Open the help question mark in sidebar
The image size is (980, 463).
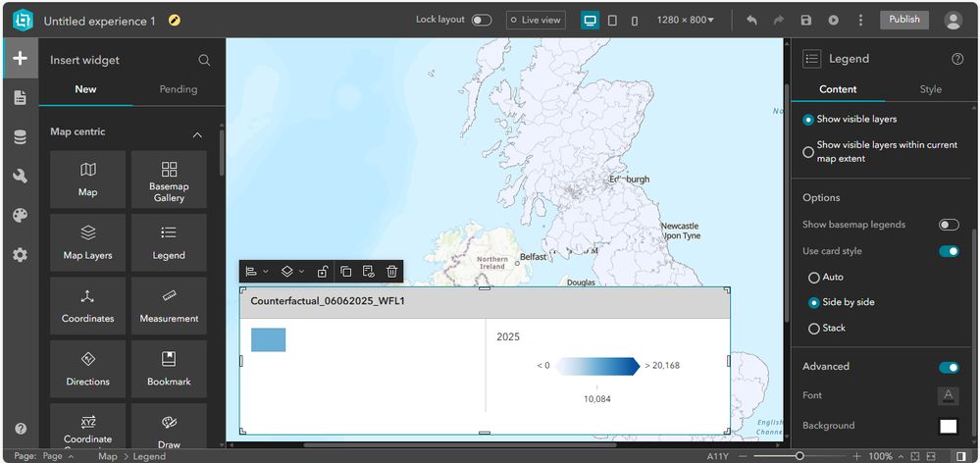21,429
